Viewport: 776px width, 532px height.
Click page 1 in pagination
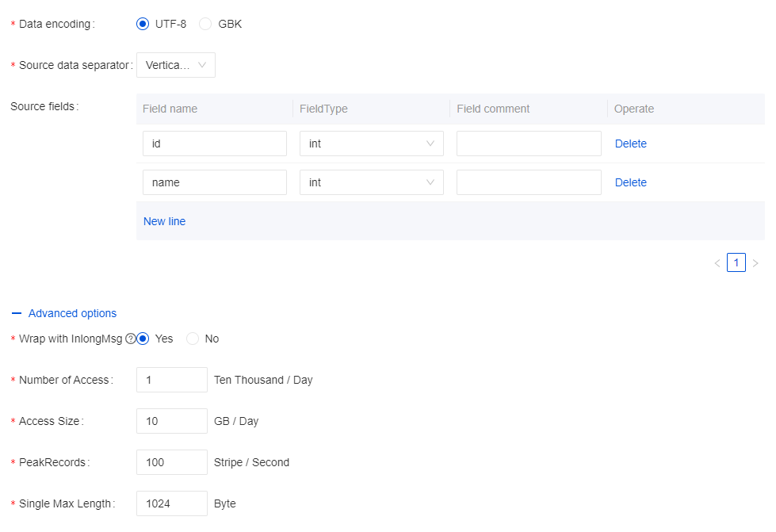tap(736, 263)
